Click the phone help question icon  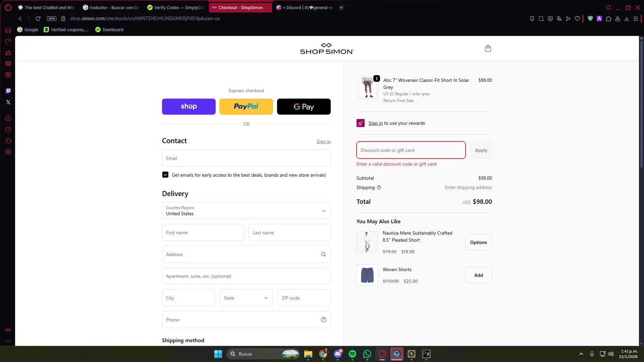coord(324,320)
